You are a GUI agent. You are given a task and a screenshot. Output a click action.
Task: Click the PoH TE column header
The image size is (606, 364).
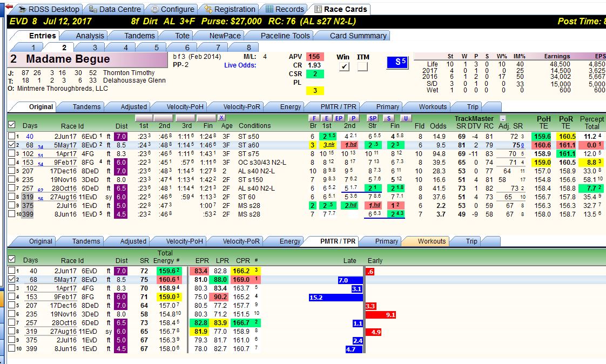coord(543,122)
